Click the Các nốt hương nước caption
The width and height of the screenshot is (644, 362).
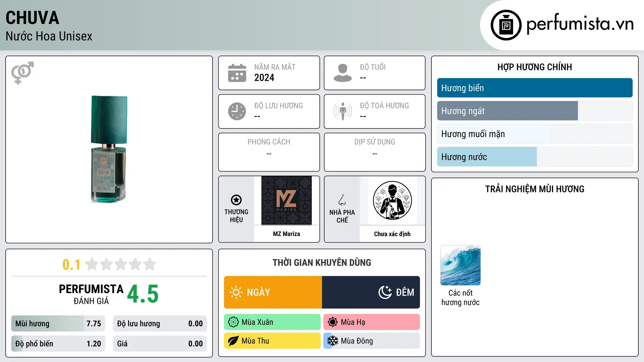460,298
